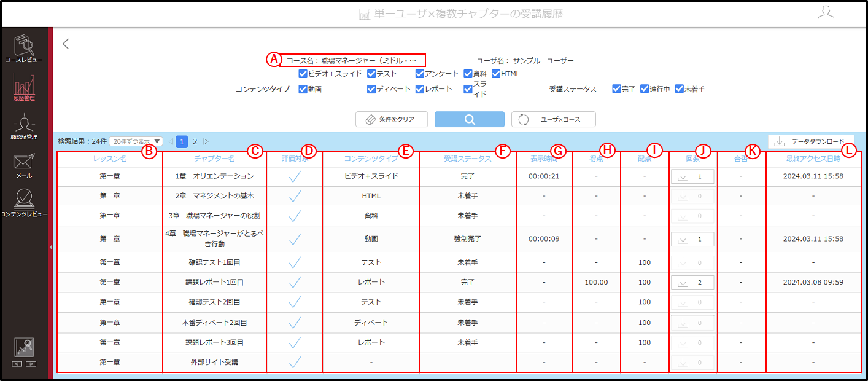Viewport: 868px width, 381px height.
Task: Collapse the sidebar with the edge handle
Action: pyautogui.click(x=50, y=247)
